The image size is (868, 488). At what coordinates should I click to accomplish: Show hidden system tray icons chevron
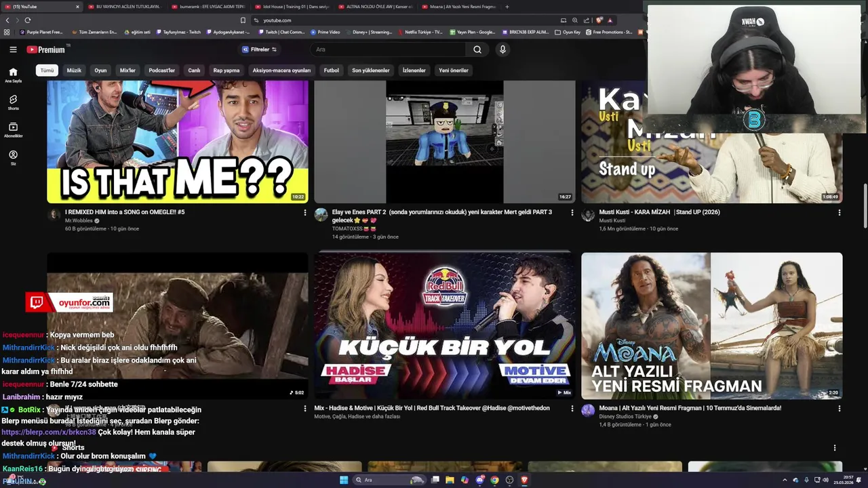coord(785,481)
